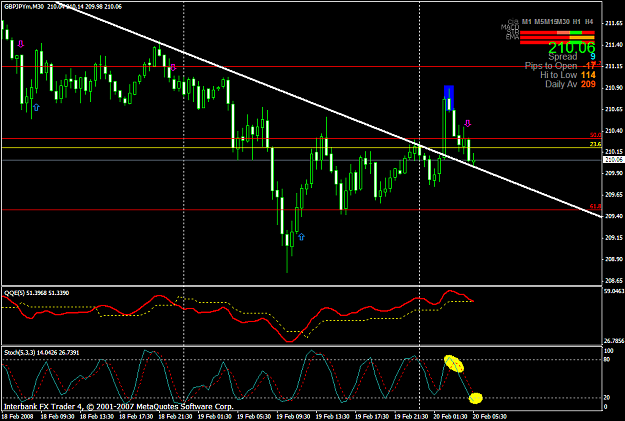Click the 19 Feb 21:30 time label
Image resolution: width=625 pixels, height=421 pixels.
tap(411, 416)
